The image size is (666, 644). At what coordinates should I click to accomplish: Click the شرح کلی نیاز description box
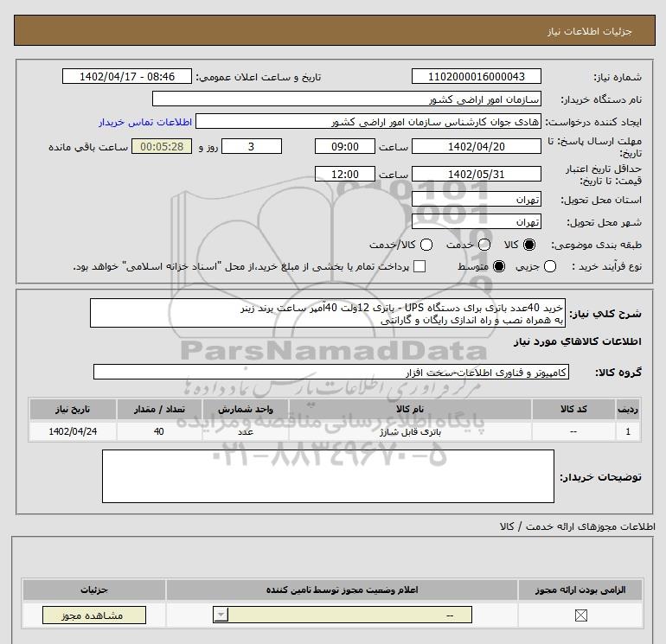point(328,313)
